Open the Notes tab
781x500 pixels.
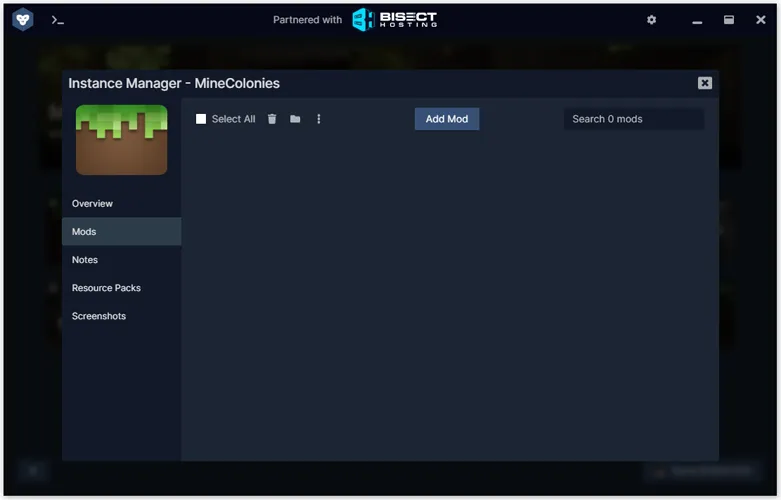point(122,260)
